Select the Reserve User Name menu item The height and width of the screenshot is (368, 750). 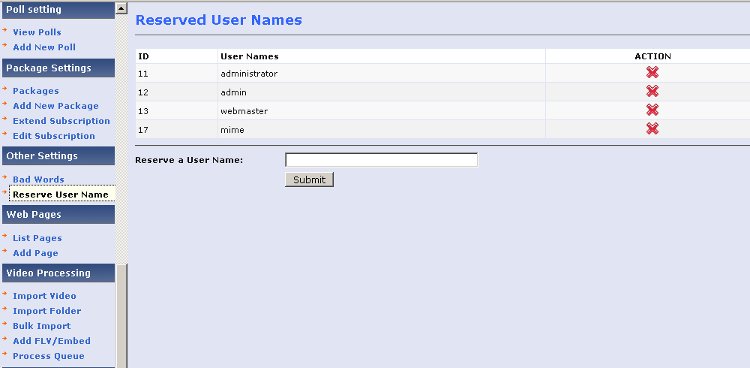click(61, 194)
